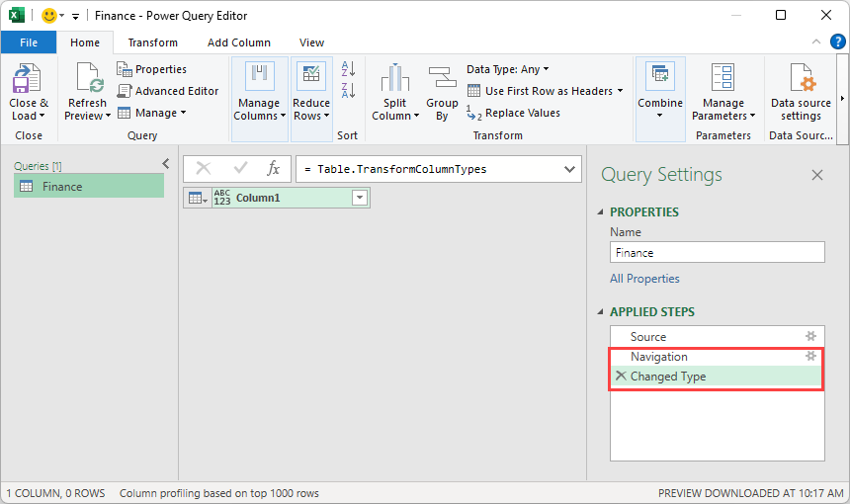Click the Group By icon
Viewport: 850px width, 504px height.
point(443,77)
